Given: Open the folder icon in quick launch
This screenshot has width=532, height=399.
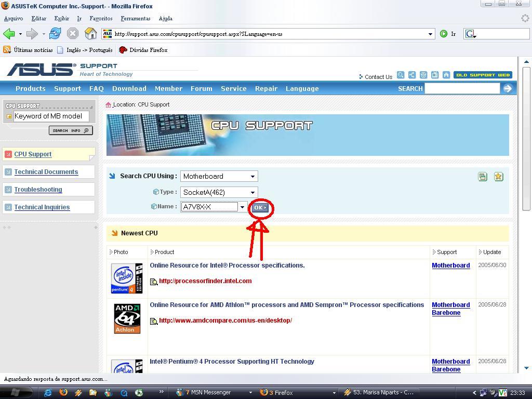Looking at the screenshot, I should tap(93, 393).
